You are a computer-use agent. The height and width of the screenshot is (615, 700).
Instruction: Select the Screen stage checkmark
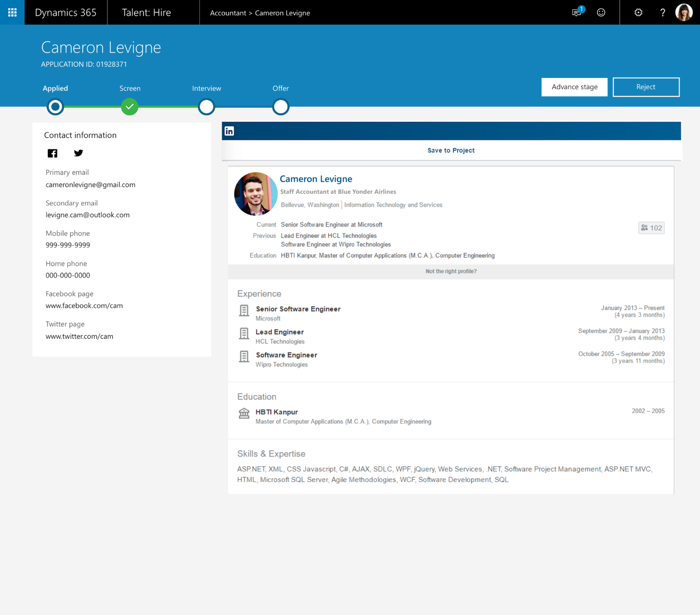pyautogui.click(x=130, y=107)
